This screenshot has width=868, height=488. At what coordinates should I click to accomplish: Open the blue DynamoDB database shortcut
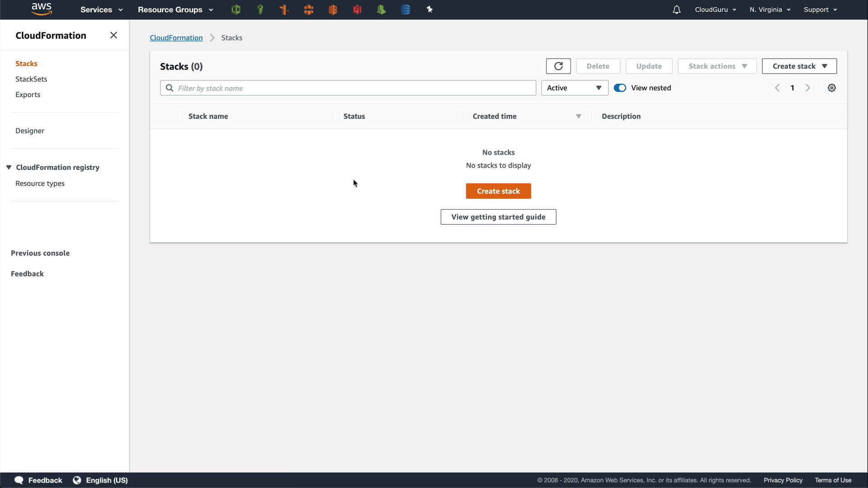point(406,9)
